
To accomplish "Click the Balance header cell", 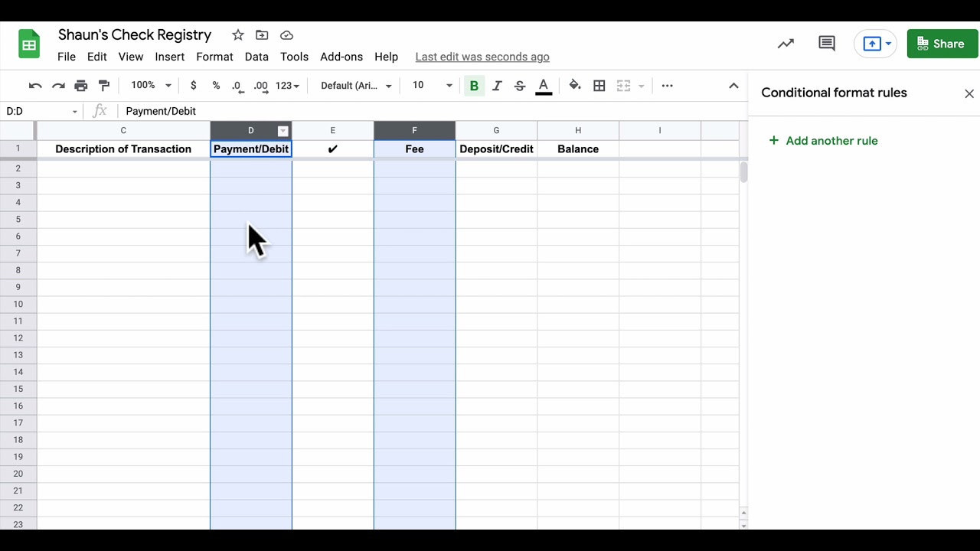I will click(578, 149).
